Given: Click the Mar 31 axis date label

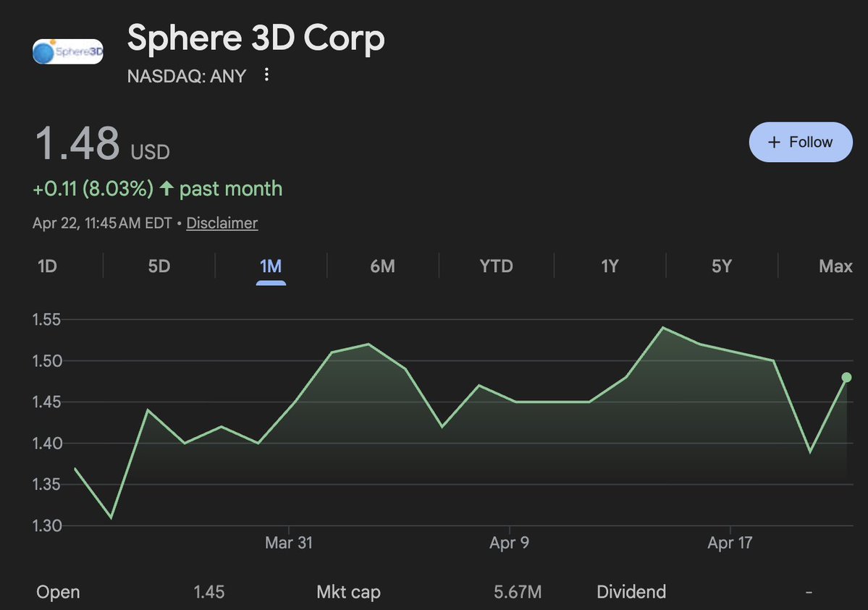Looking at the screenshot, I should pyautogui.click(x=288, y=543).
